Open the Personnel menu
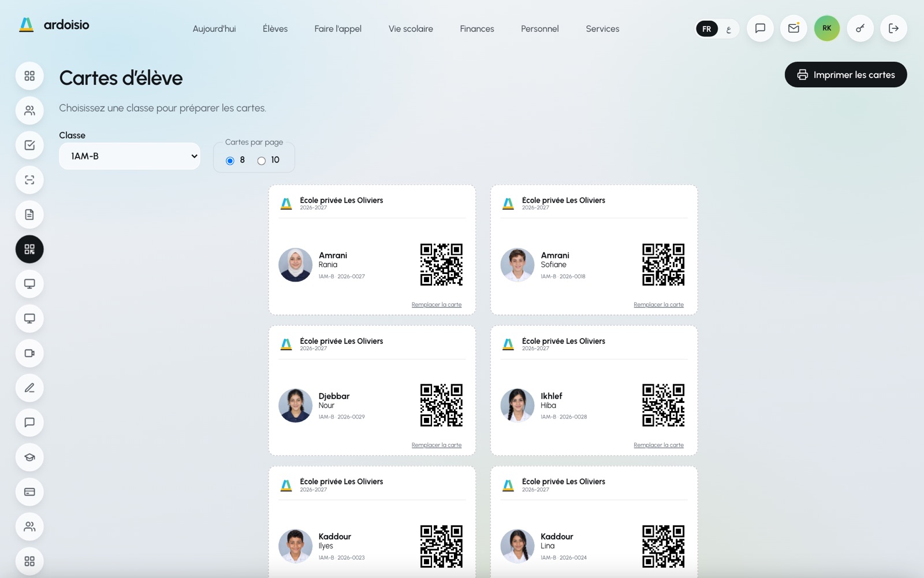Viewport: 924px width, 578px height. click(x=540, y=29)
